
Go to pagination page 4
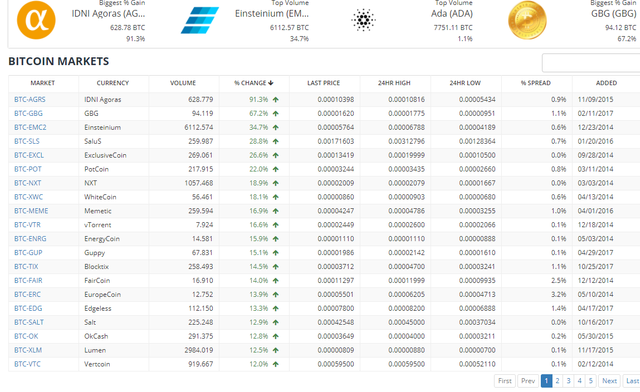[580, 381]
